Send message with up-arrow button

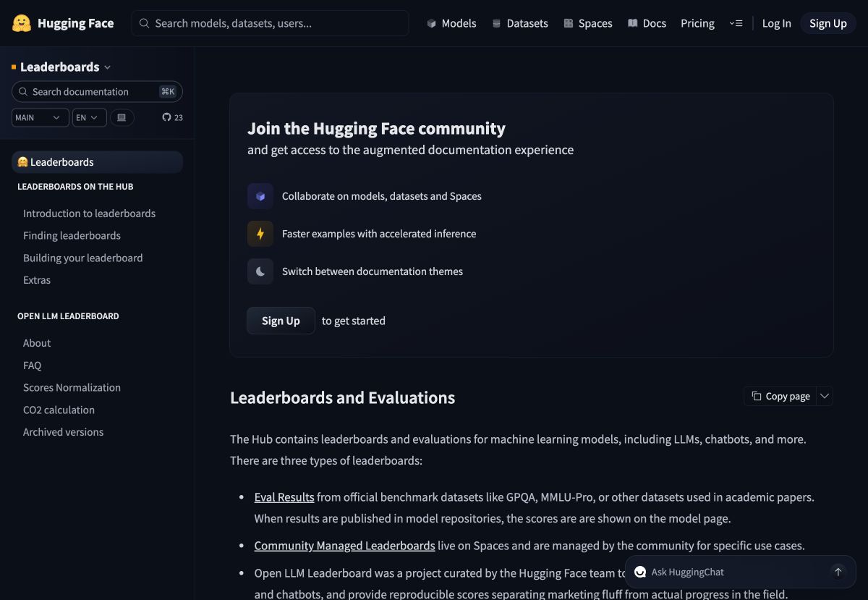click(x=838, y=572)
